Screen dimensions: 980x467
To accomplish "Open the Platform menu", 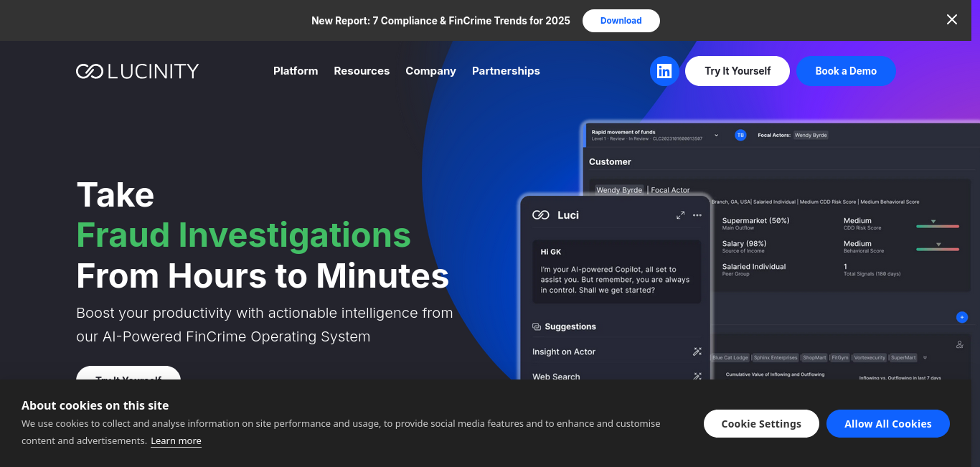I will point(296,71).
